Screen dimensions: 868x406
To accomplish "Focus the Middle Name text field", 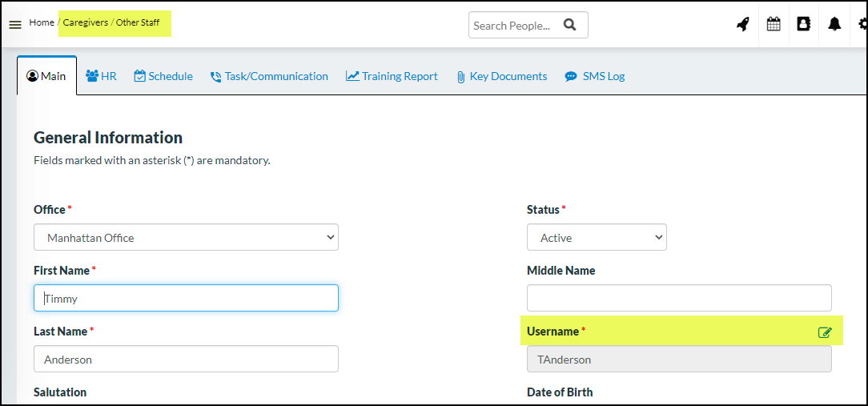I will click(x=679, y=299).
